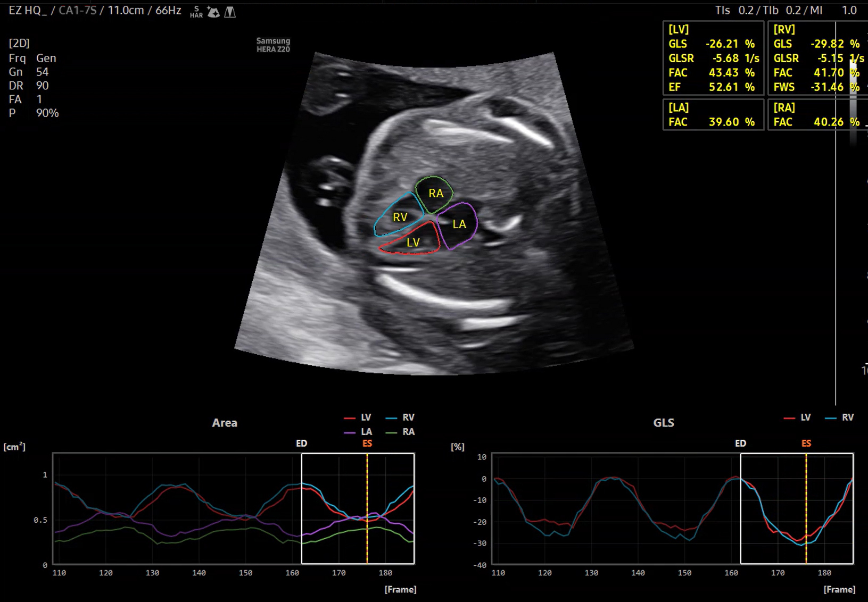Image resolution: width=868 pixels, height=602 pixels.
Task: Click the S HAR harmonic imaging icon
Action: [x=196, y=12]
